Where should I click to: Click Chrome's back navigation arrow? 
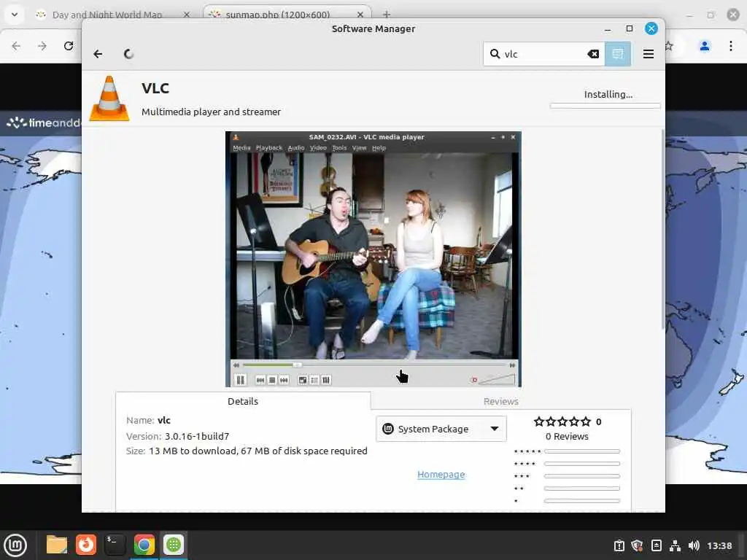[x=16, y=46]
